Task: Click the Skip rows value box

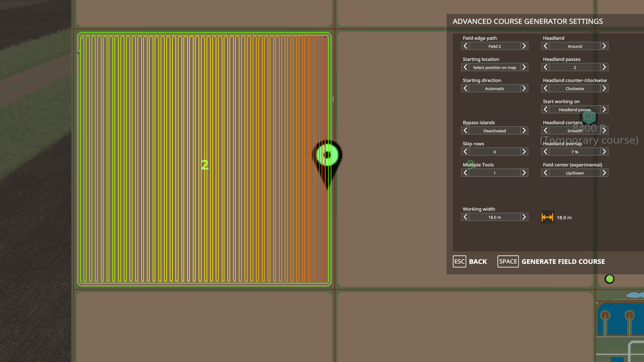Action: pyautogui.click(x=495, y=152)
